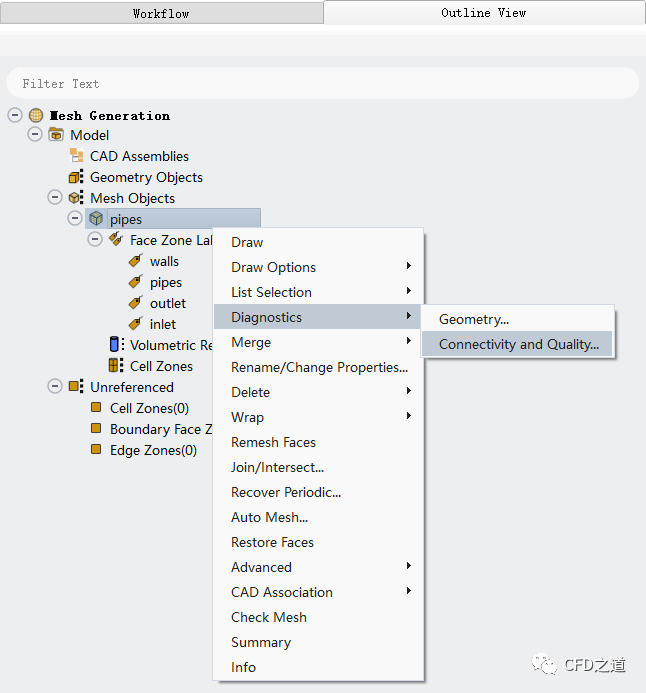Collapse the Mesh Generation root node
This screenshot has height=693, width=646.
(x=15, y=115)
